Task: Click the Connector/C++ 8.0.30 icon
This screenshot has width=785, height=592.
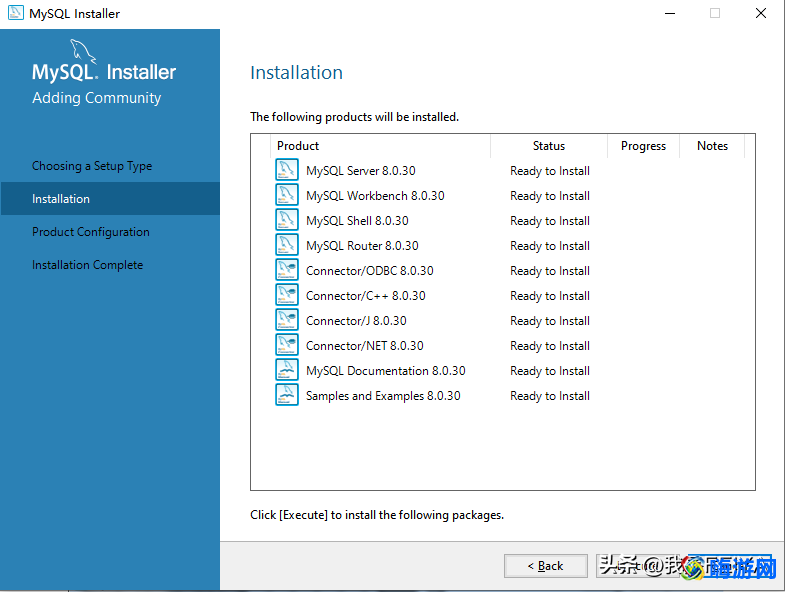Action: click(287, 295)
